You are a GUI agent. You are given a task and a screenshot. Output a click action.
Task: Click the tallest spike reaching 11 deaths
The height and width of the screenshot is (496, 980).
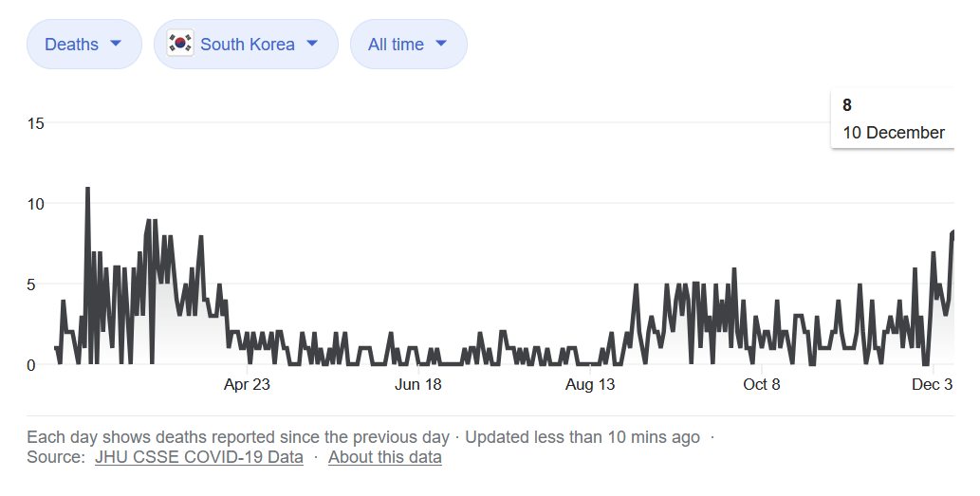click(x=87, y=189)
